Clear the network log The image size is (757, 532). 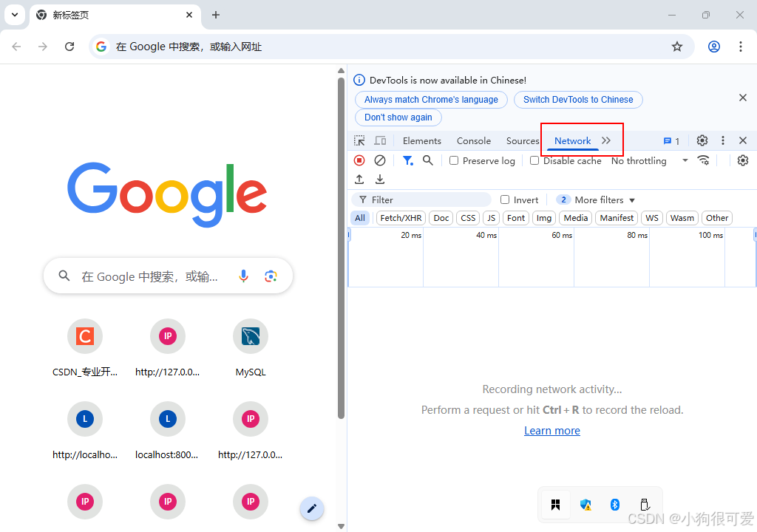380,160
